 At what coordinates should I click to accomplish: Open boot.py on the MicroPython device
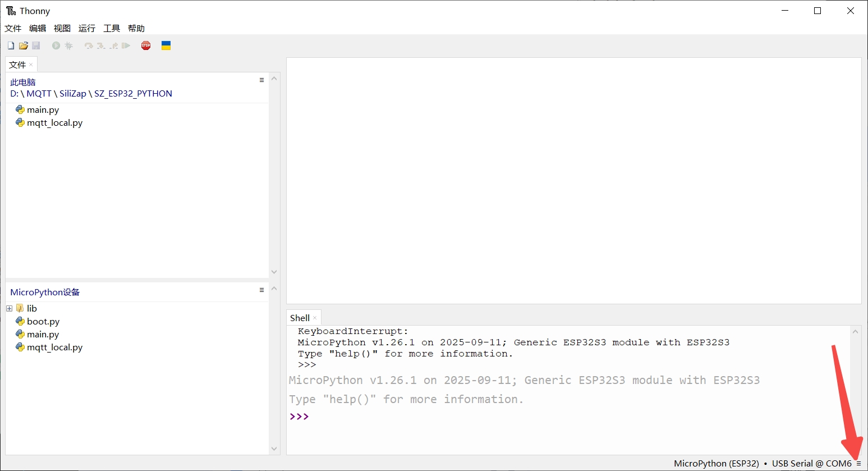coord(43,321)
